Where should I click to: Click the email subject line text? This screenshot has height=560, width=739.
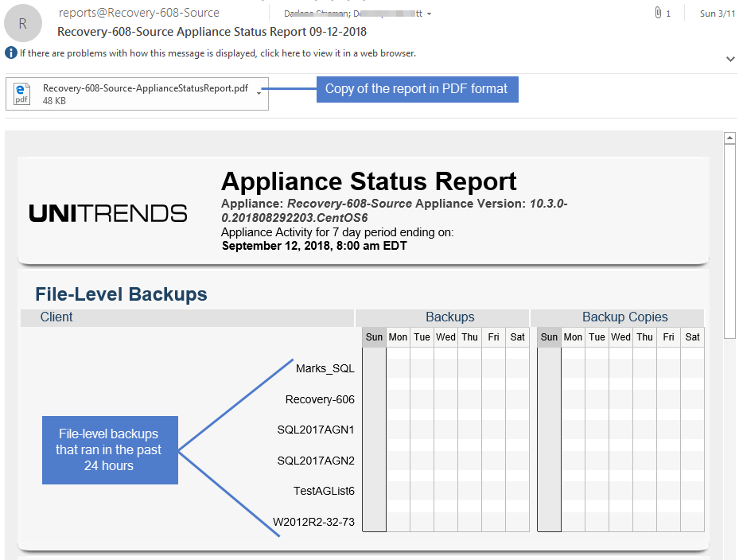(x=212, y=32)
